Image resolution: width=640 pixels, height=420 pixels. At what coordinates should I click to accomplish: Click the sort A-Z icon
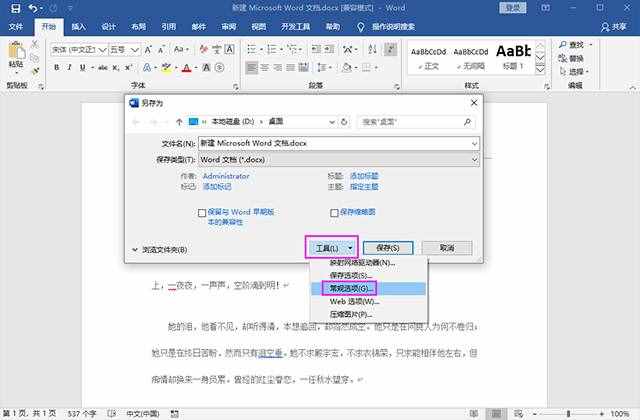pyautogui.click(x=372, y=49)
